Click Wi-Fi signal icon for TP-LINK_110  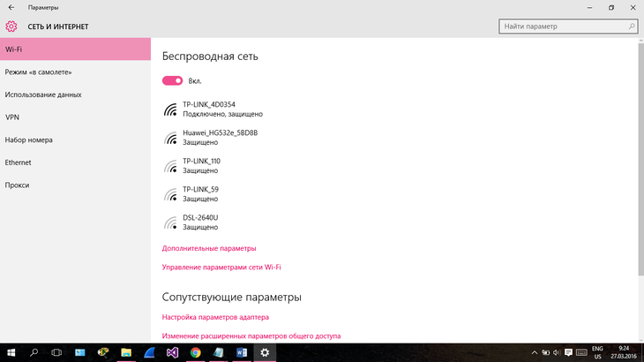170,166
